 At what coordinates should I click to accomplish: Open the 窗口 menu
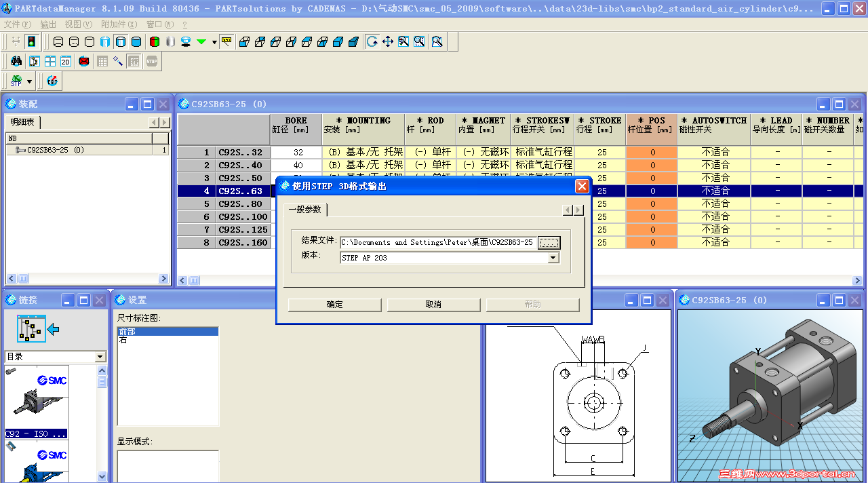point(160,24)
